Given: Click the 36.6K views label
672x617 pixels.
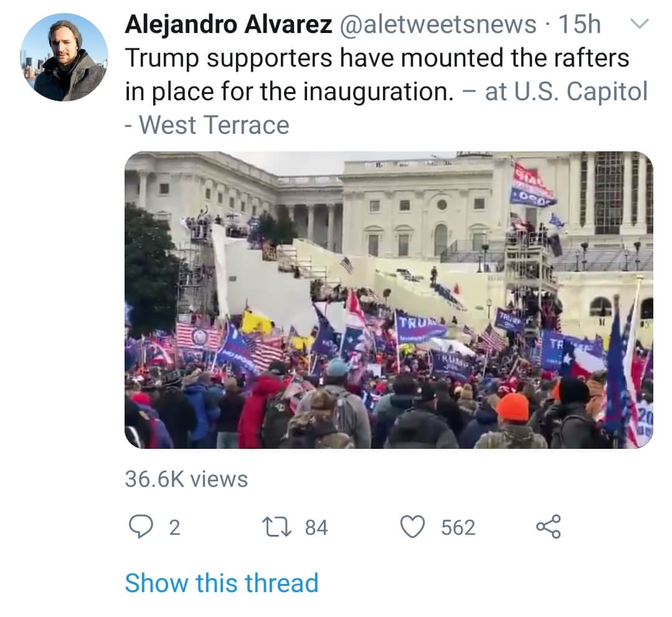Looking at the screenshot, I should coord(186,479).
